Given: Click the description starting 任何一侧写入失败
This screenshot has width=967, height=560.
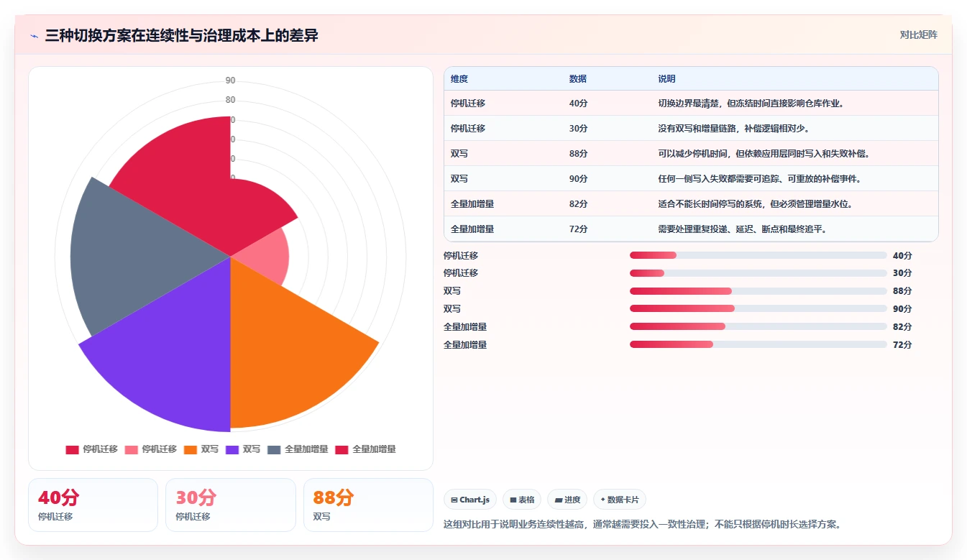Looking at the screenshot, I should click(759, 179).
